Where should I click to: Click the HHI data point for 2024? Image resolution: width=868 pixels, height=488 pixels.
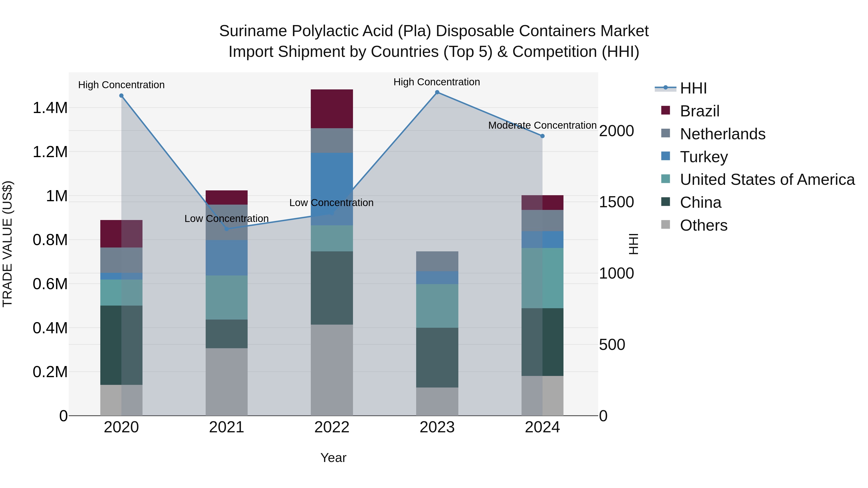[x=542, y=136]
